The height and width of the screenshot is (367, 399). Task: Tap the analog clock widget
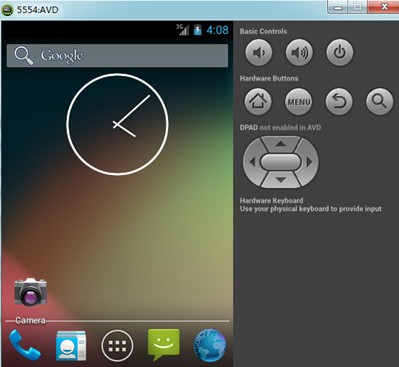pos(117,124)
